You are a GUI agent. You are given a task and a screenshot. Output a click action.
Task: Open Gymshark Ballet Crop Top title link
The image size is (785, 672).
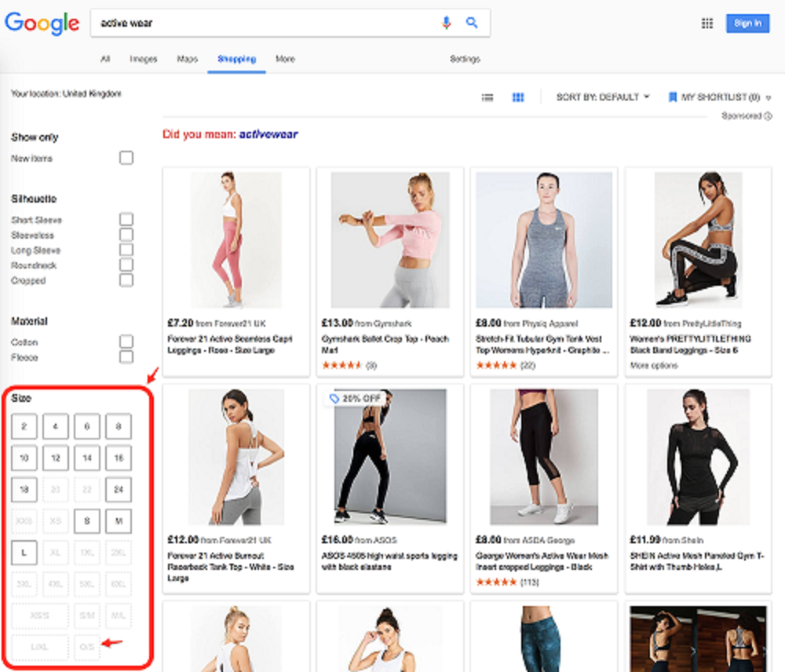[x=385, y=345]
